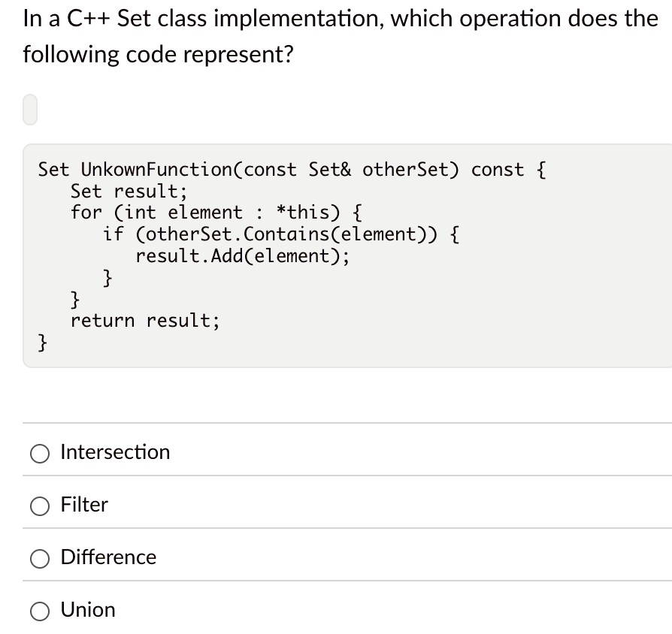The image size is (672, 634).
Task: Click the "result.Add(element);" statement in code
Action: point(242,255)
